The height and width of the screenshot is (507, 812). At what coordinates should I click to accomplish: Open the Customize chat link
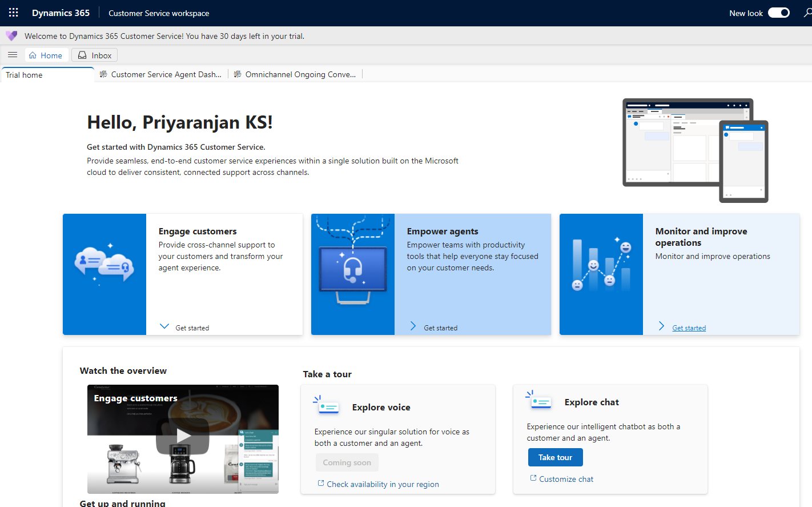click(566, 479)
